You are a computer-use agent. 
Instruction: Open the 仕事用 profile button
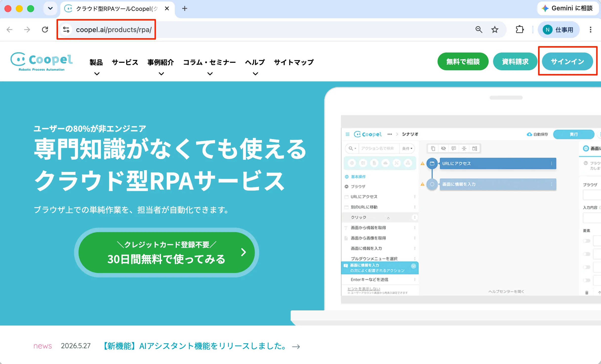click(558, 30)
